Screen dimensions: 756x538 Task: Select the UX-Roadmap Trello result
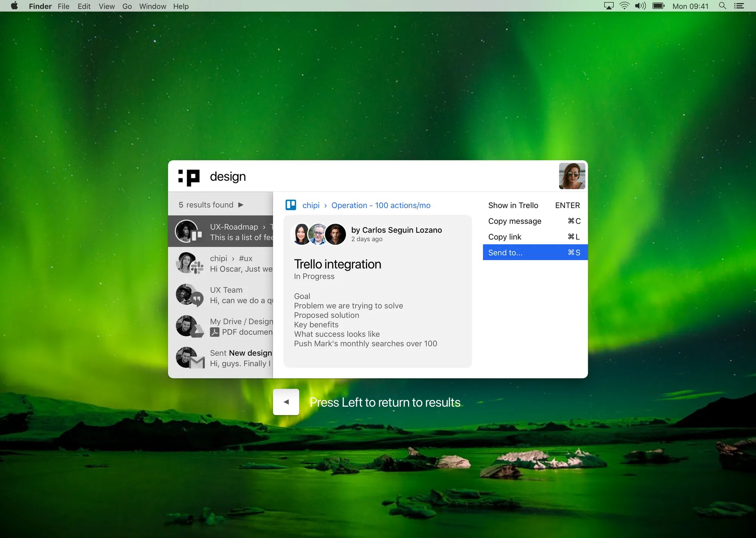[x=220, y=231]
